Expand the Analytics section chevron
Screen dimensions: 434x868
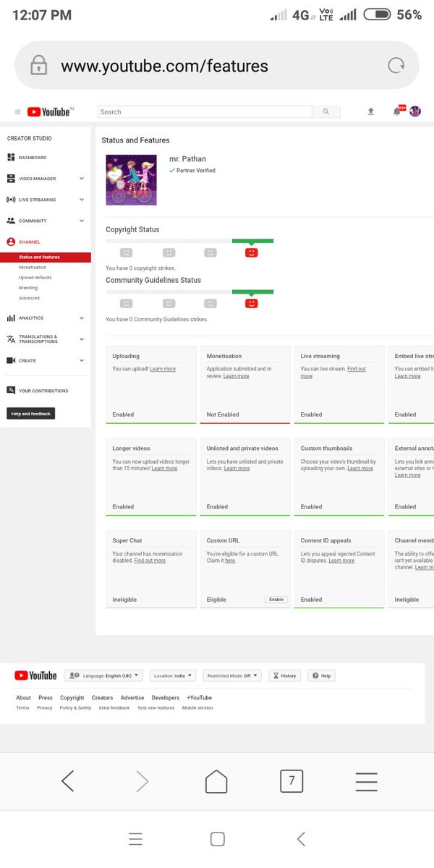pos(82,318)
